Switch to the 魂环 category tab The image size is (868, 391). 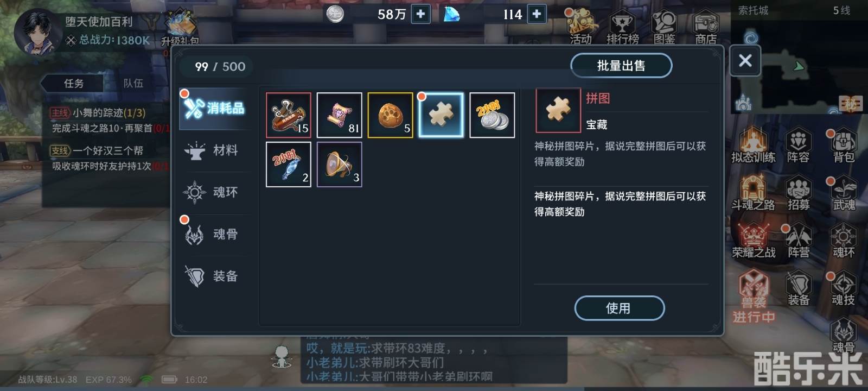[x=213, y=192]
